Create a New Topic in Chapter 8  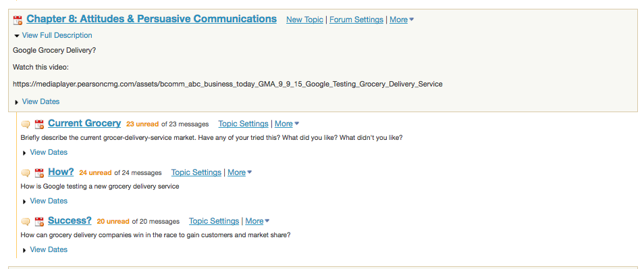(304, 20)
